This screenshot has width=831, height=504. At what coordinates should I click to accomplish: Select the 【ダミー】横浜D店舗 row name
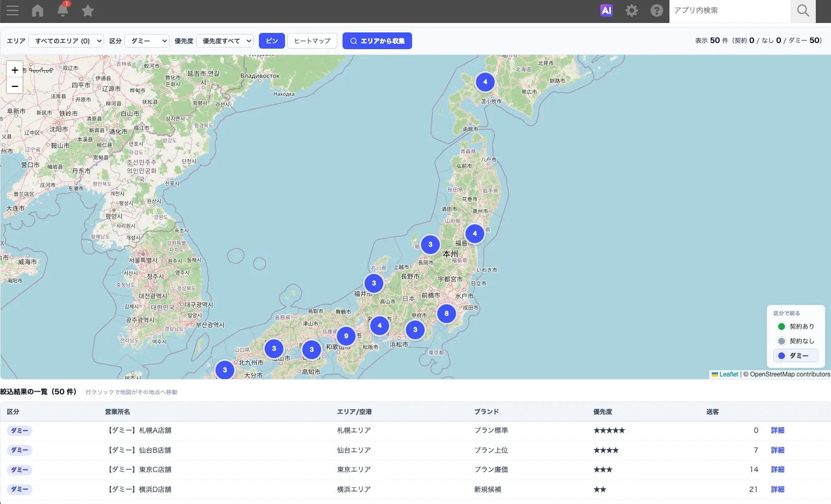tap(139, 489)
